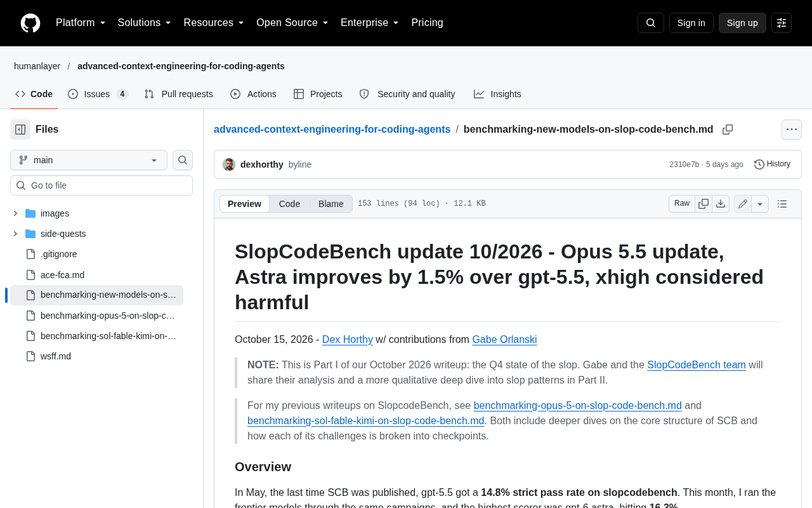Open appearance settings icon in header

point(782,23)
